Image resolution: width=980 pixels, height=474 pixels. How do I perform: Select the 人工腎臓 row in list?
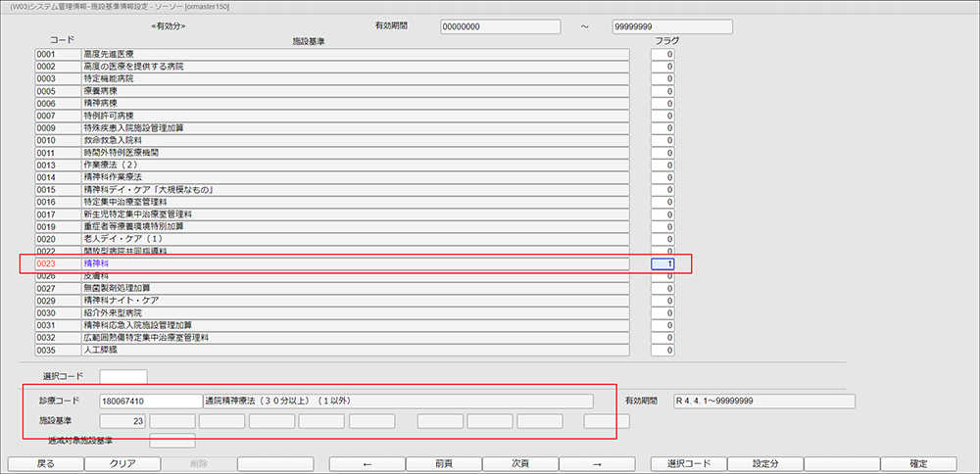(355, 350)
